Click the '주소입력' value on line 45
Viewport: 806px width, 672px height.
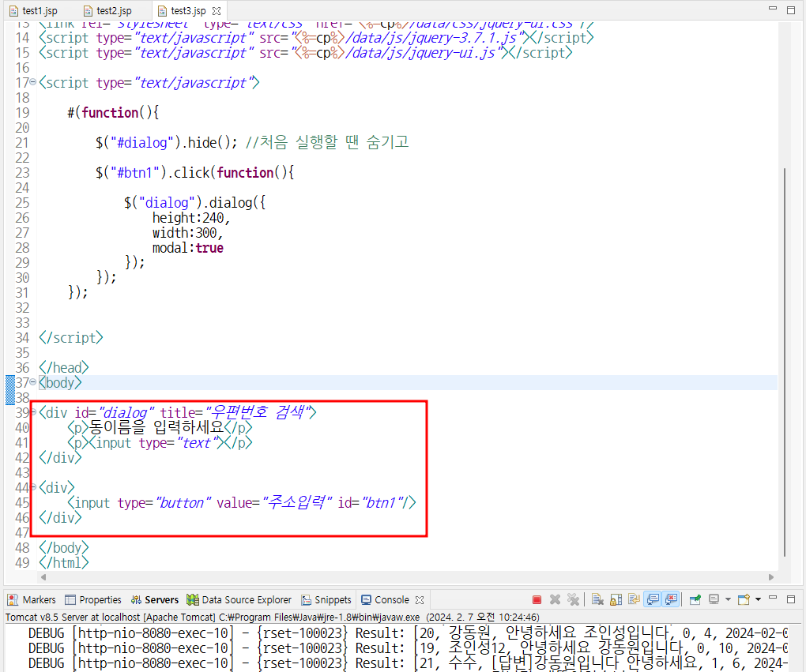[x=297, y=502]
